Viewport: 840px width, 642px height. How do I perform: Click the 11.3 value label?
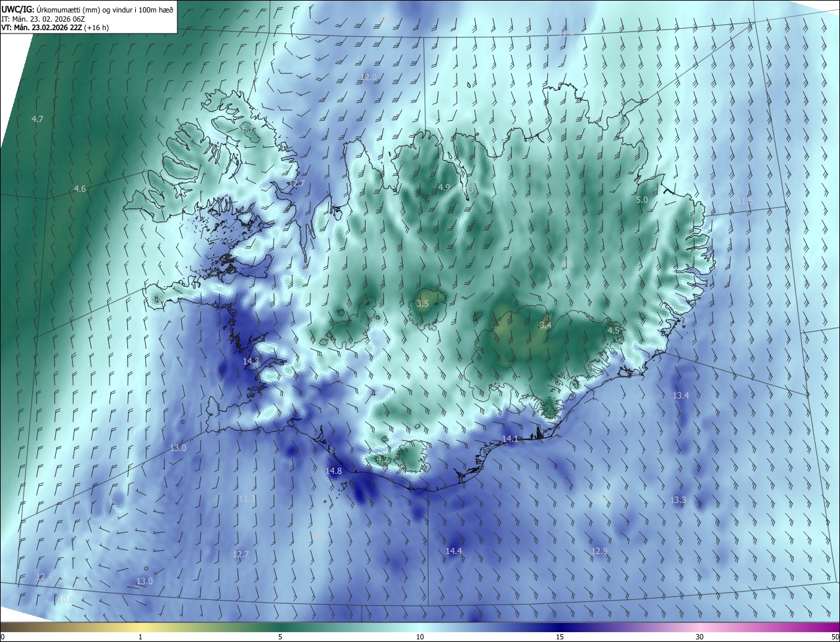point(247,499)
